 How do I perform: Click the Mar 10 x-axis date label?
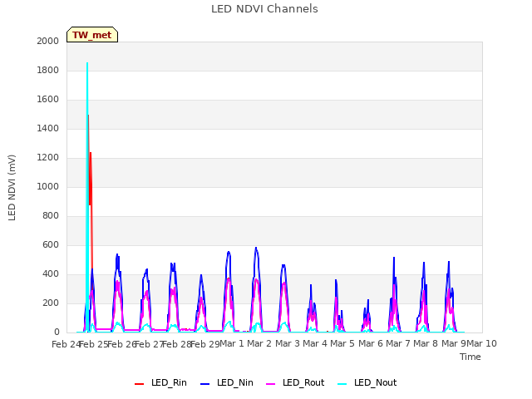click(482, 343)
